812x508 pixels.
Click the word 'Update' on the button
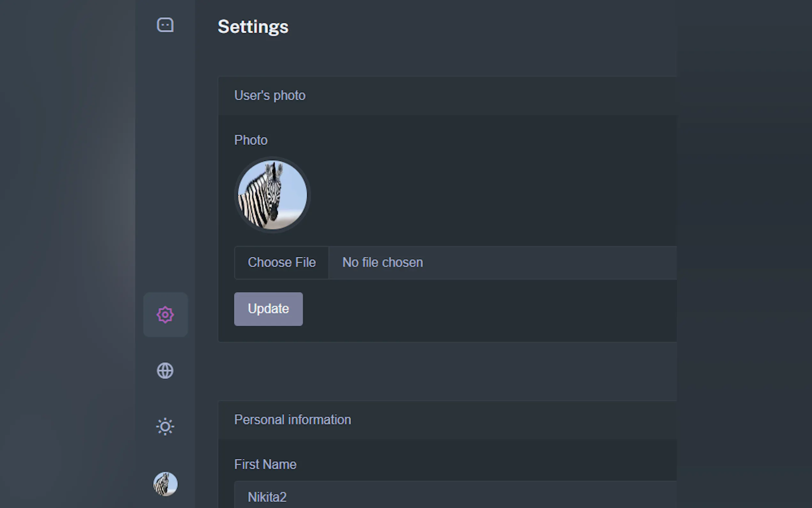coord(268,309)
